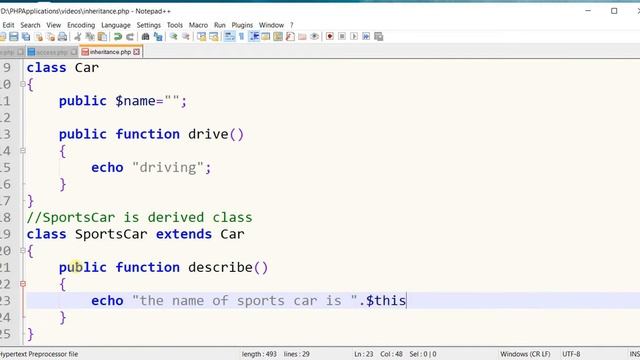Click 'Ln : 23' in status bar
The height and width of the screenshot is (360, 640).
click(x=364, y=354)
